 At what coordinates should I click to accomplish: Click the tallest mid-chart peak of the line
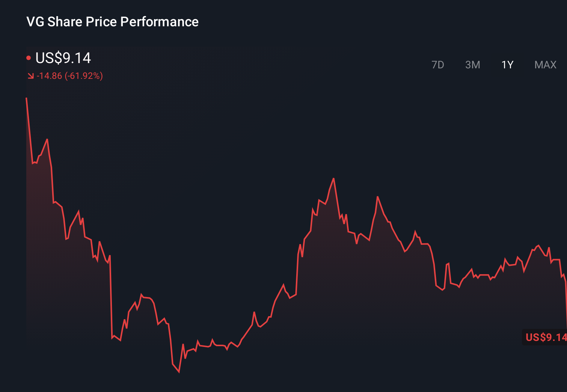point(333,179)
